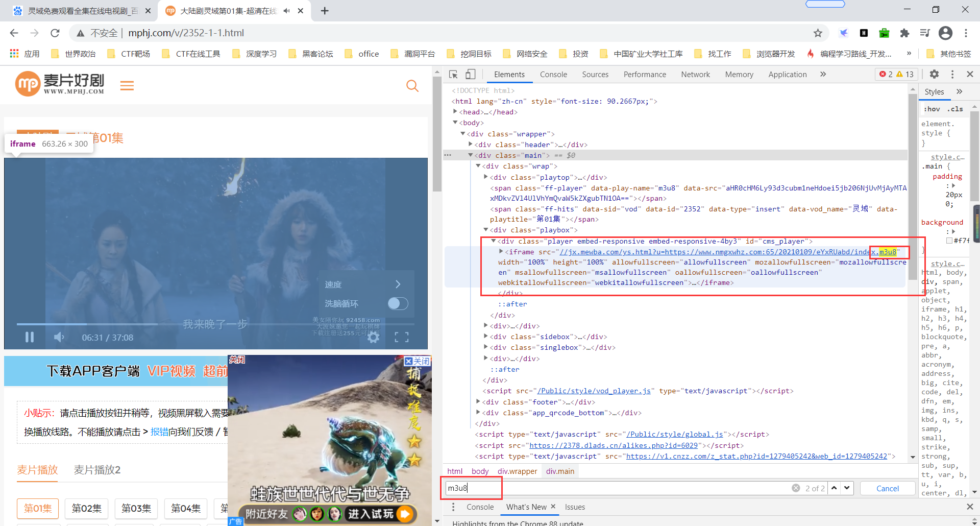Go to next search result

[847, 488]
